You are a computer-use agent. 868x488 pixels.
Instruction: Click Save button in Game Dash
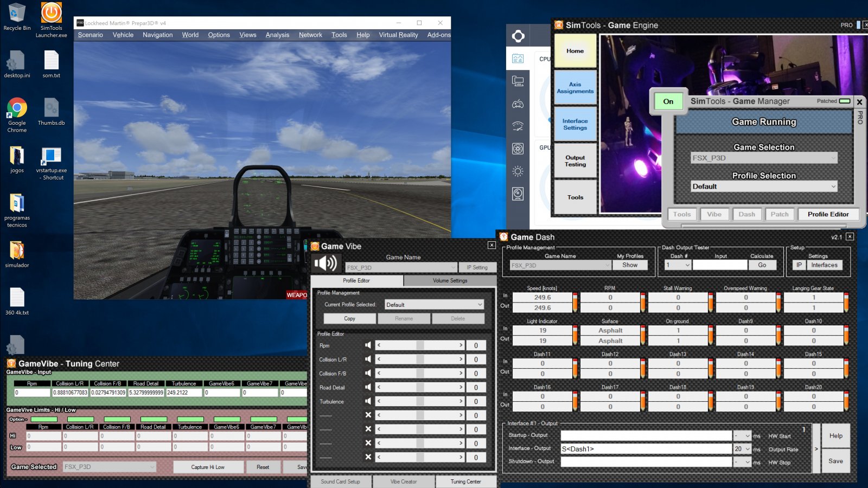point(835,461)
